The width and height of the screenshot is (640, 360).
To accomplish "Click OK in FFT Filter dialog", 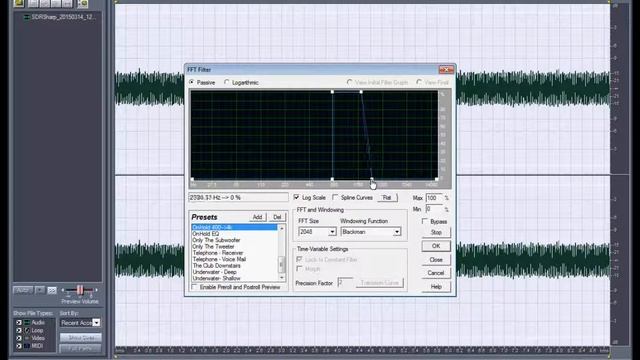I will tap(436, 246).
